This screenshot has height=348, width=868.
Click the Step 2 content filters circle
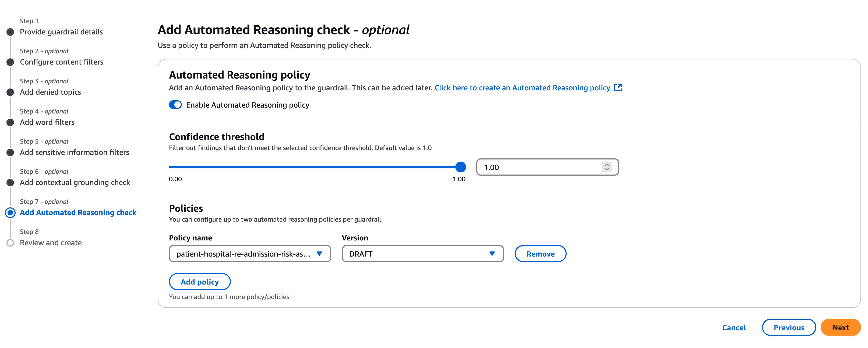point(10,62)
